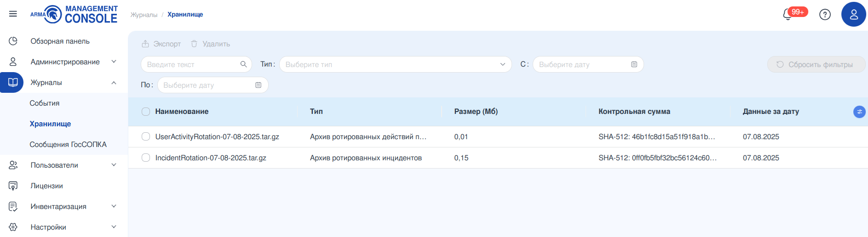
Task: Collapse the Журналы menu section
Action: pos(114,83)
